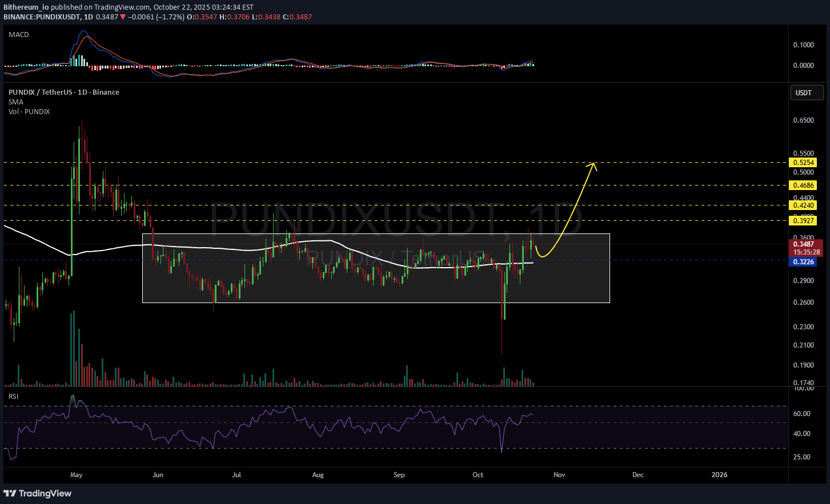Select the 0.4686 price level tag

coord(803,186)
